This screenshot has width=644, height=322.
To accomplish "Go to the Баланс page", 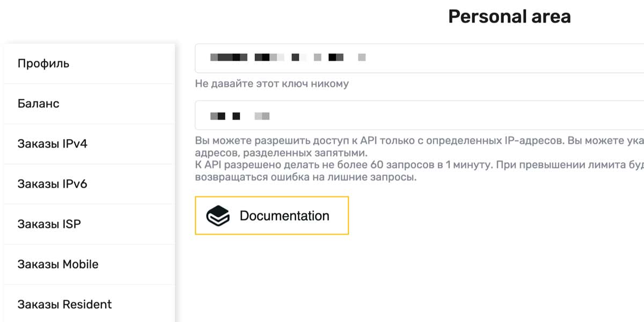I will coord(38,104).
